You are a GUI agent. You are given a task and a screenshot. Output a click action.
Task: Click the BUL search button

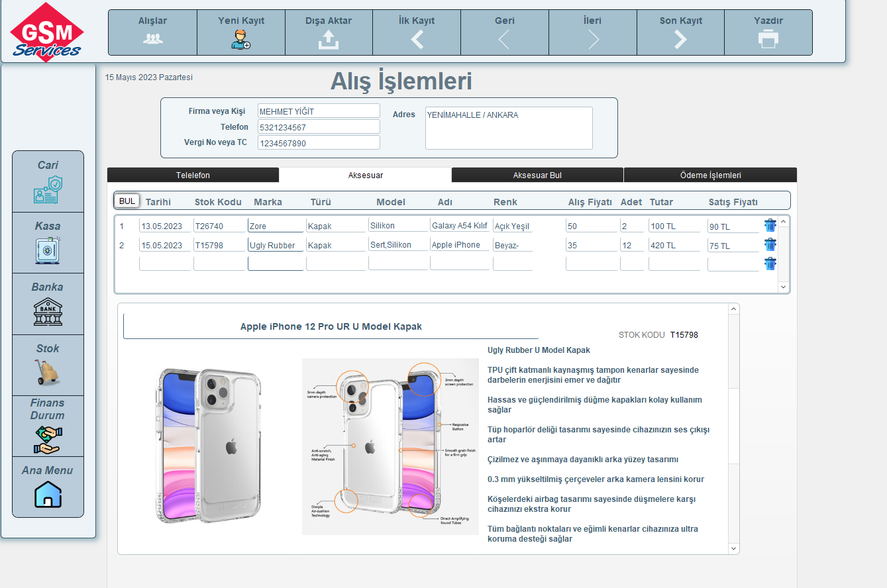(127, 201)
